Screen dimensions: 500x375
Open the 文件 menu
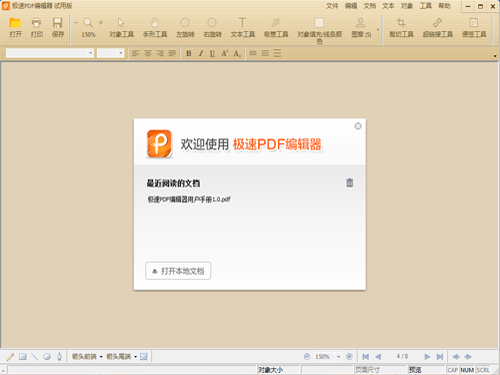(332, 6)
